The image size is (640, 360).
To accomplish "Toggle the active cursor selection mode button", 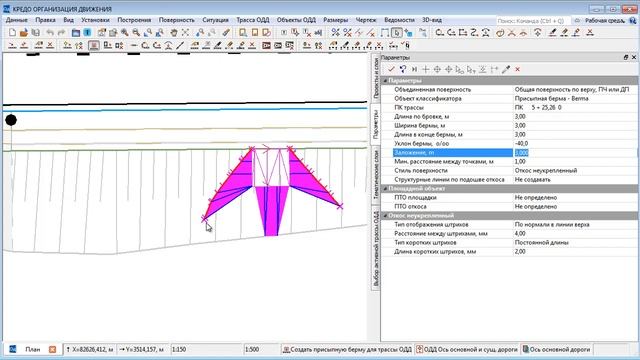I will click(396, 33).
